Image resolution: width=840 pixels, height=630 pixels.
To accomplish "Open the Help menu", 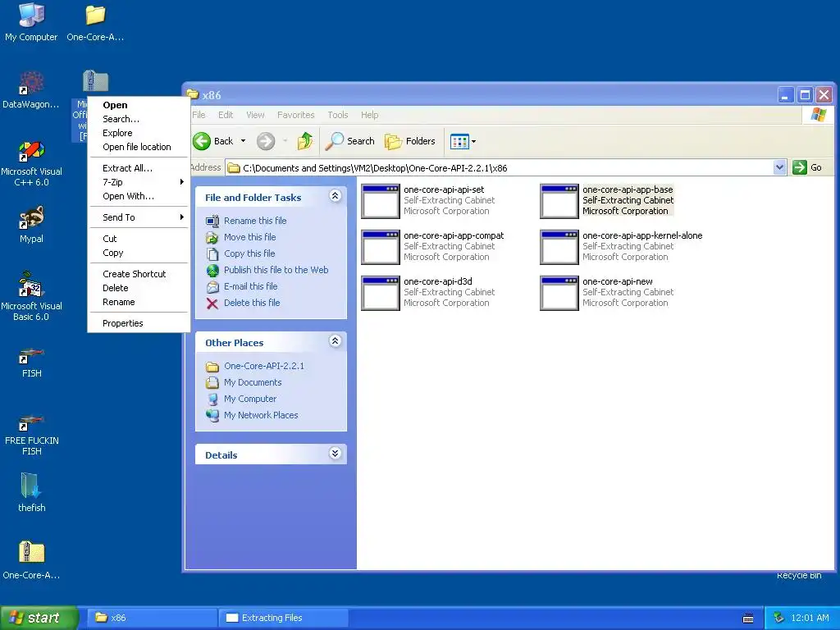I will (369, 115).
